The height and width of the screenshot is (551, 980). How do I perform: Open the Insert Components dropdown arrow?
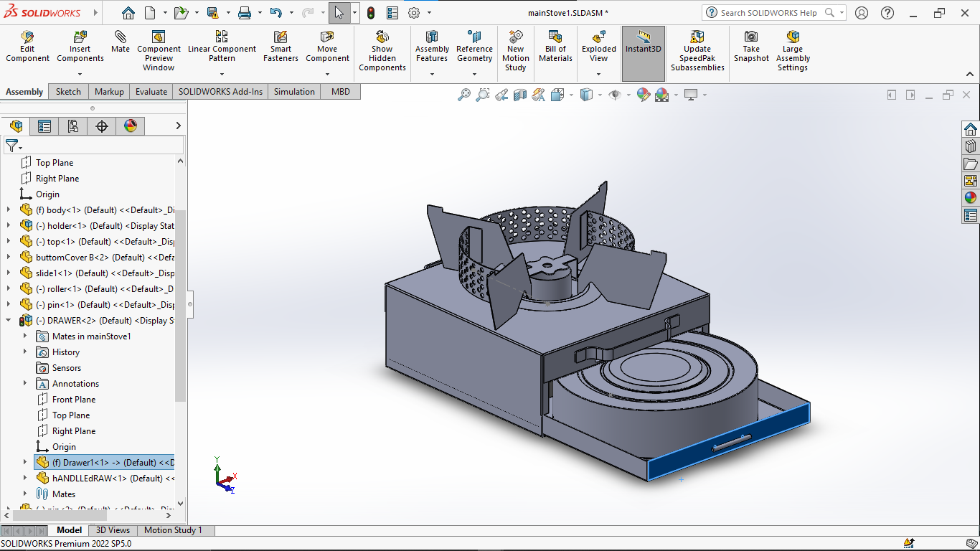click(80, 74)
